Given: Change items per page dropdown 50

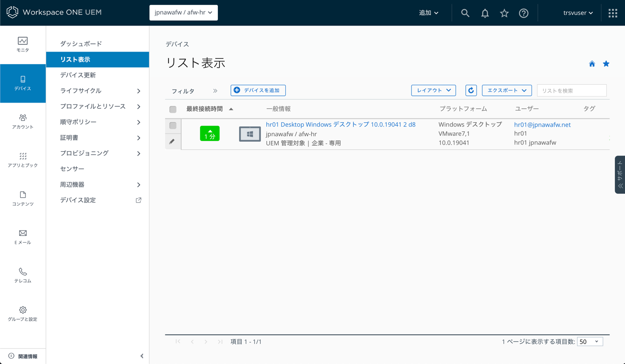Looking at the screenshot, I should (x=590, y=342).
